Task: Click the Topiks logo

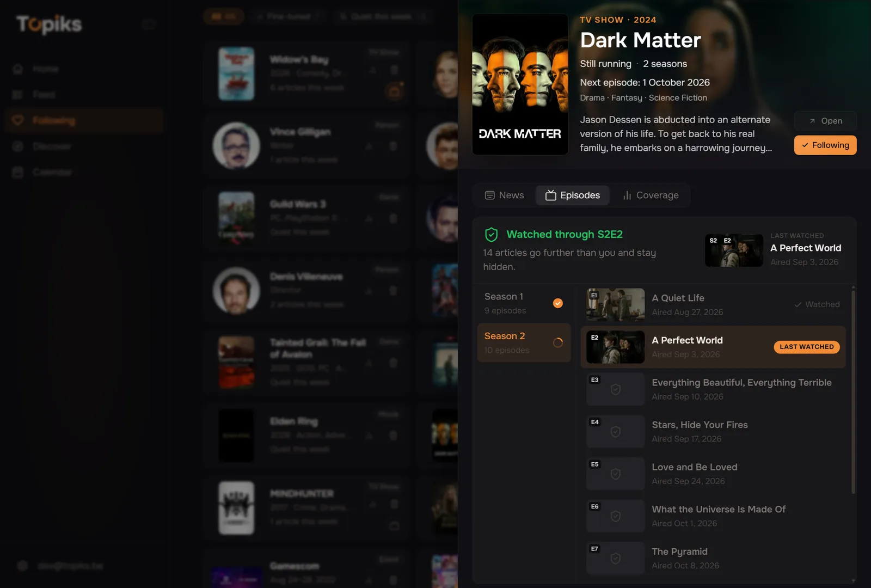Action: (x=49, y=24)
